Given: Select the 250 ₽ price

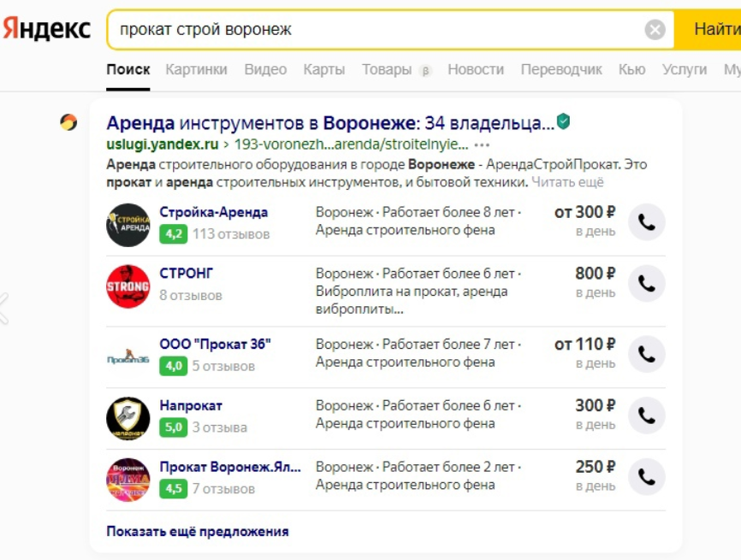Looking at the screenshot, I should 595,467.
